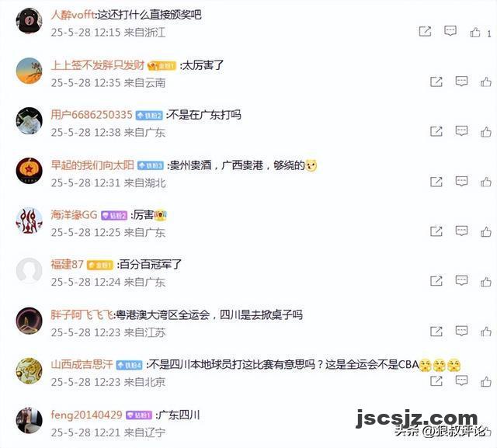The image size is (497, 448).
Task: Share the comment by 人醉vofft
Action: [x=425, y=31]
